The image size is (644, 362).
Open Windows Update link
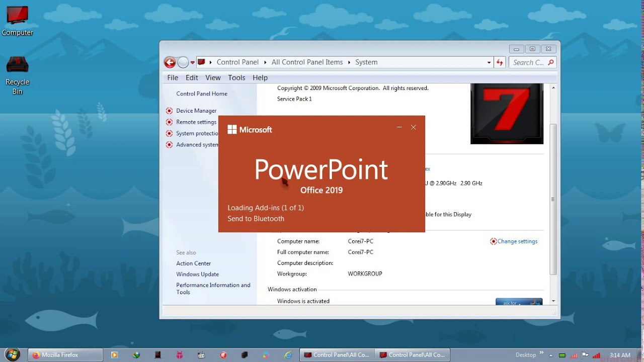(x=198, y=275)
